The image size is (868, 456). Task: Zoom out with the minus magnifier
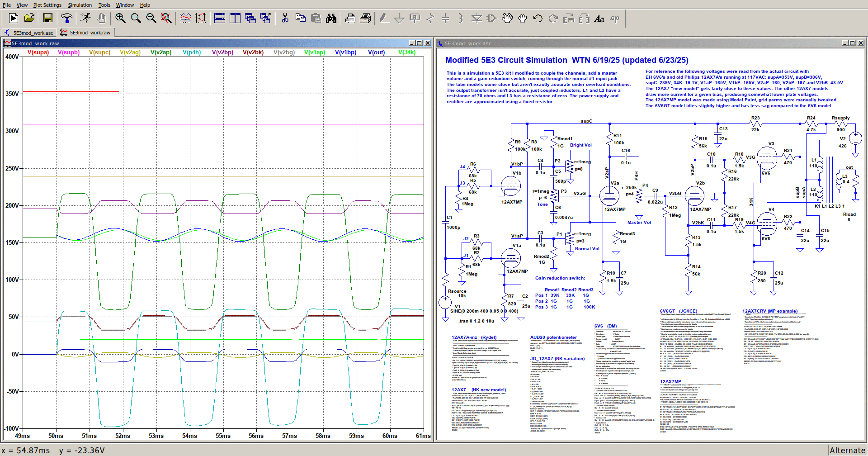coord(151,18)
